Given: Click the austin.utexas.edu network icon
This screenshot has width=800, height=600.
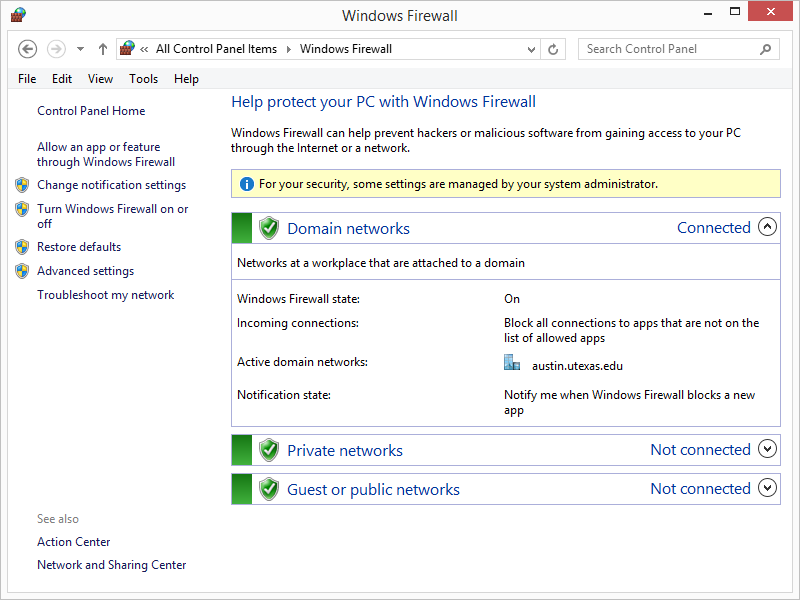Looking at the screenshot, I should coord(512,364).
